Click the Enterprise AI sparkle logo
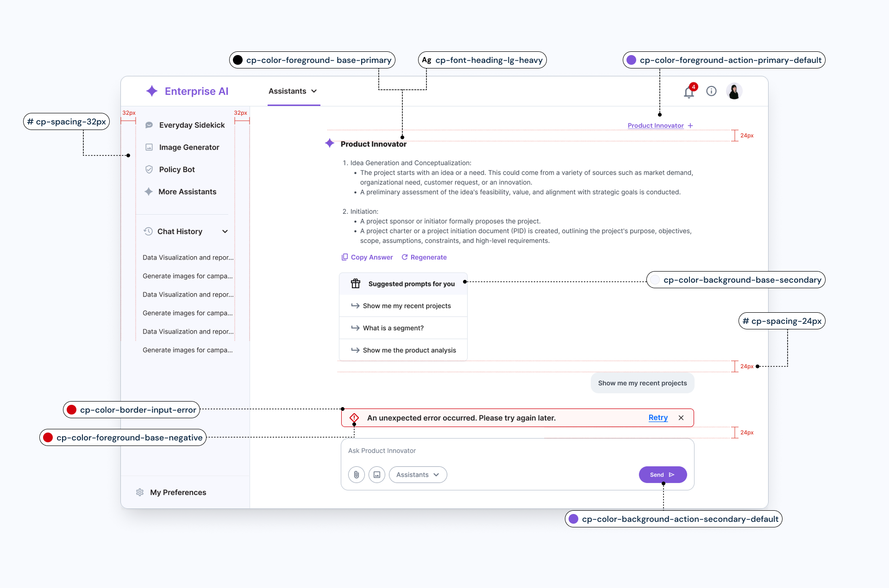Viewport: 889px width, 588px height. [152, 91]
